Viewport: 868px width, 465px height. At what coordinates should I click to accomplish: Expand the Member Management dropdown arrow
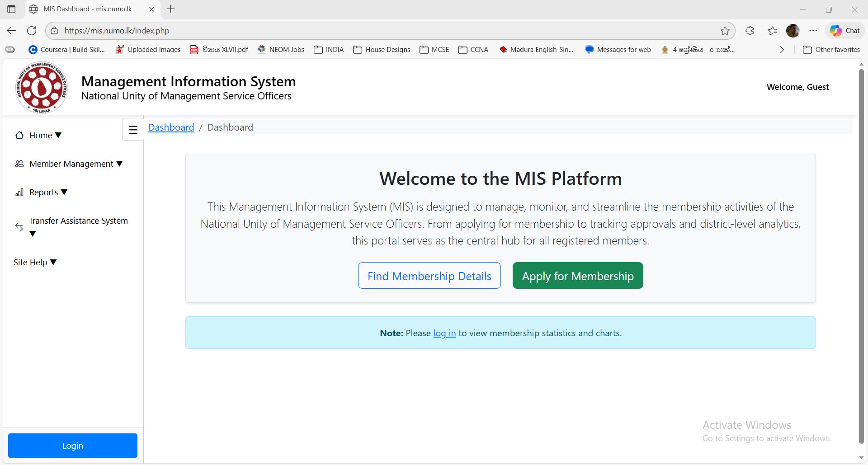pyautogui.click(x=119, y=164)
